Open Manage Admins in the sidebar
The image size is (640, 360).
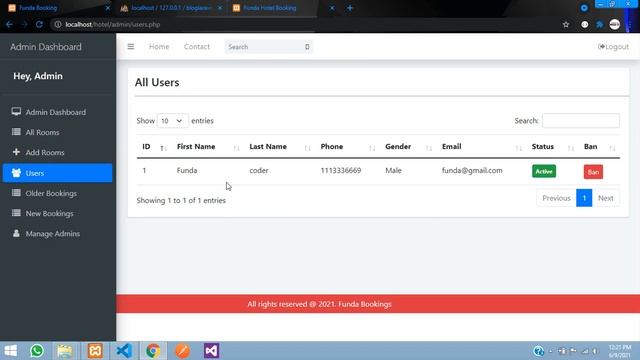point(57,233)
